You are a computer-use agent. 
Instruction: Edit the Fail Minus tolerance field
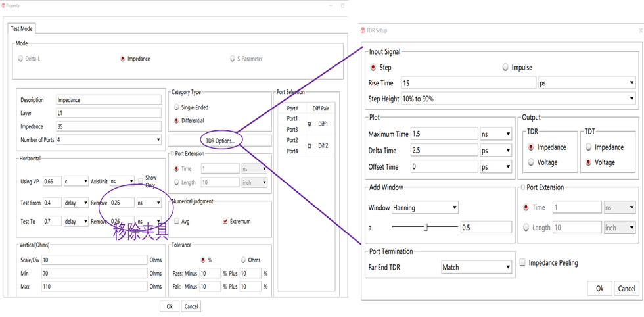tap(210, 286)
